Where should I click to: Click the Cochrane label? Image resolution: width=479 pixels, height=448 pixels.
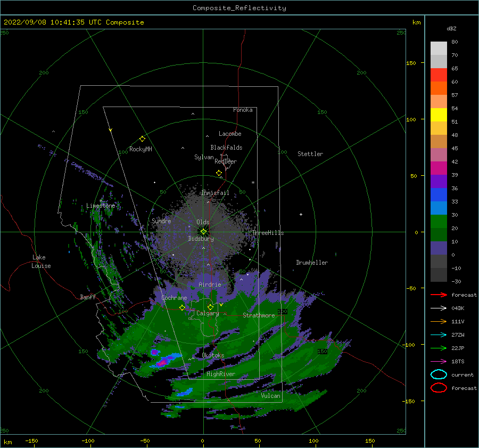coord(174,298)
